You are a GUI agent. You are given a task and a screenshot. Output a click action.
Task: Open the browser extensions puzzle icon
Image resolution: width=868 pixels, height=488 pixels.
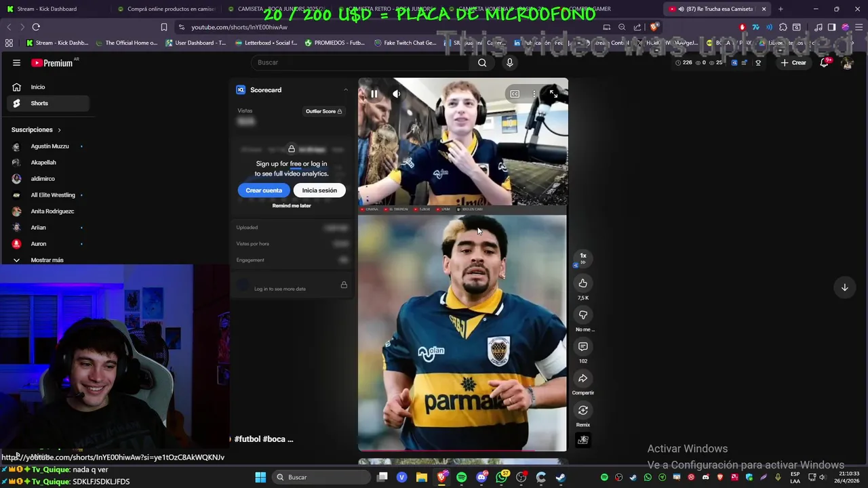point(783,27)
